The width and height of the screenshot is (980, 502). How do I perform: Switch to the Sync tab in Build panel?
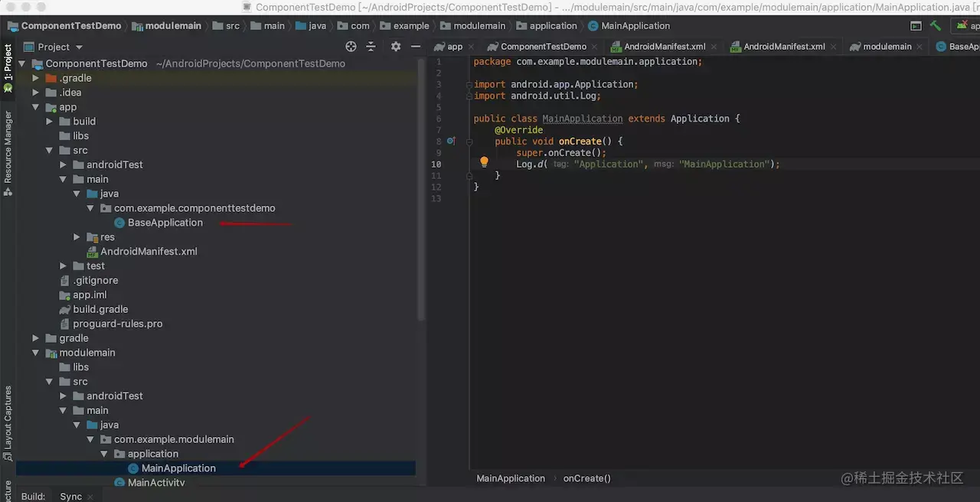click(70, 496)
